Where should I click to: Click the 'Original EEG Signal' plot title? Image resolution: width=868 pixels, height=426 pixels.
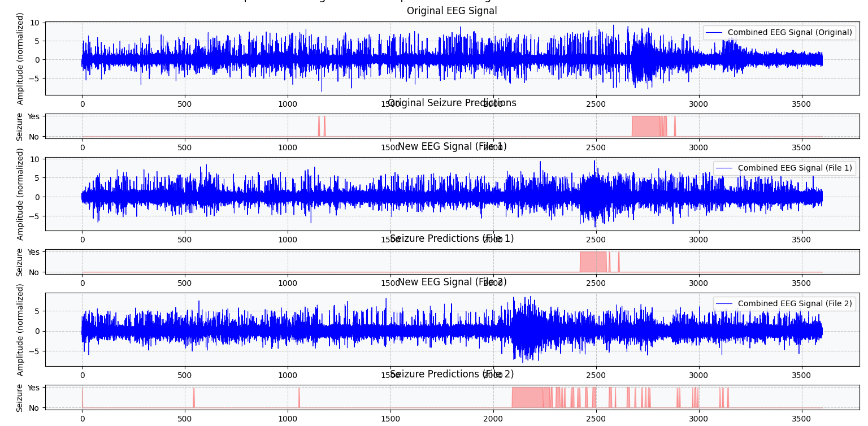[x=452, y=11]
